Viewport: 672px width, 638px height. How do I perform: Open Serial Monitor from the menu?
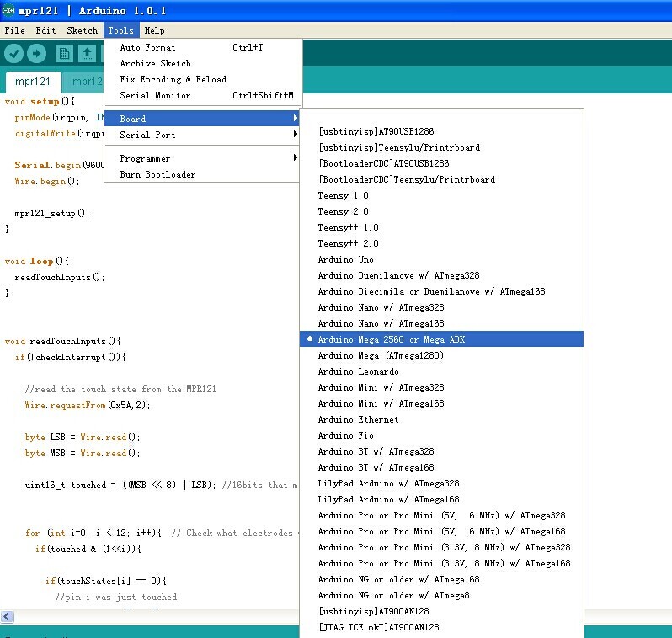pos(203,95)
